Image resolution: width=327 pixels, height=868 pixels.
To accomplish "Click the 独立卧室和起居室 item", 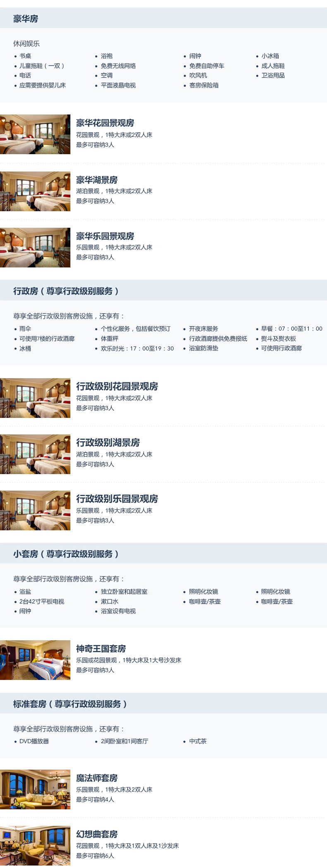I will click(x=124, y=591).
